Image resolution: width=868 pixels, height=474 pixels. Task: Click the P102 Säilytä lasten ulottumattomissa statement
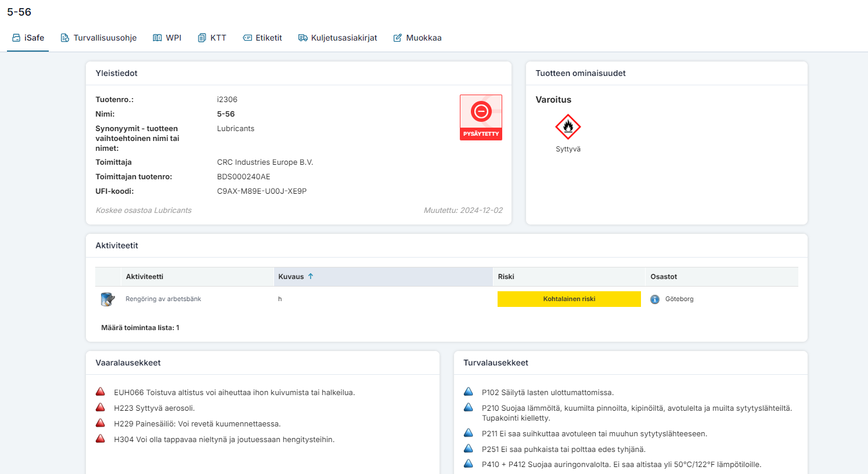point(548,392)
